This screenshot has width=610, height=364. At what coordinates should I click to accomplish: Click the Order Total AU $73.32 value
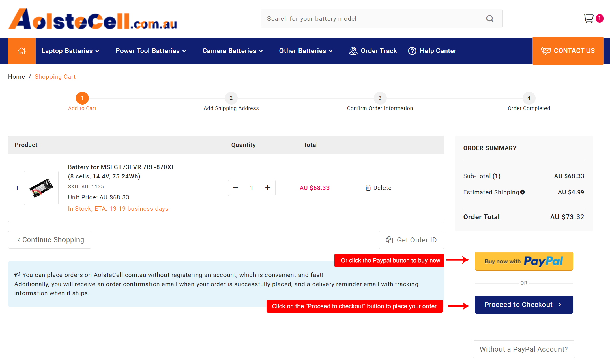click(567, 217)
